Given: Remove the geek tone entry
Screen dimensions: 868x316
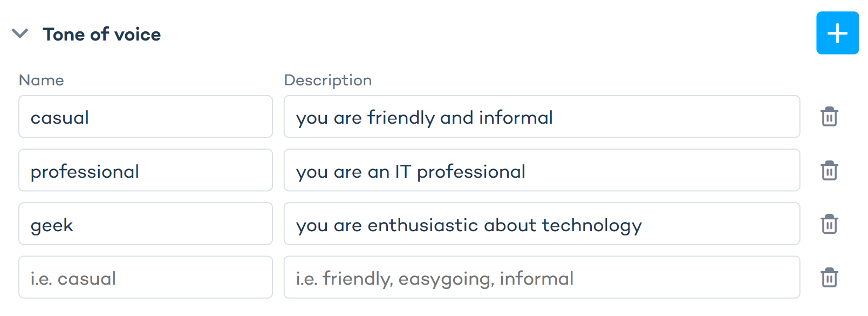Looking at the screenshot, I should click(x=829, y=224).
